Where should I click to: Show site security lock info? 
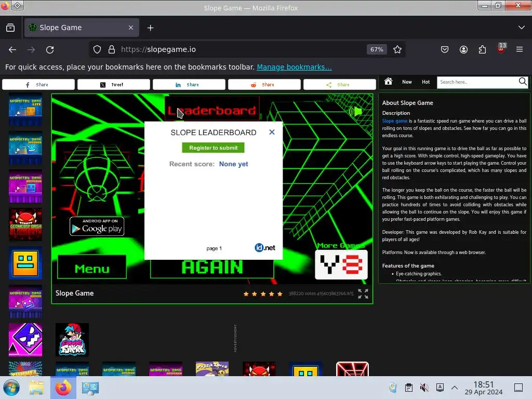coord(112,49)
